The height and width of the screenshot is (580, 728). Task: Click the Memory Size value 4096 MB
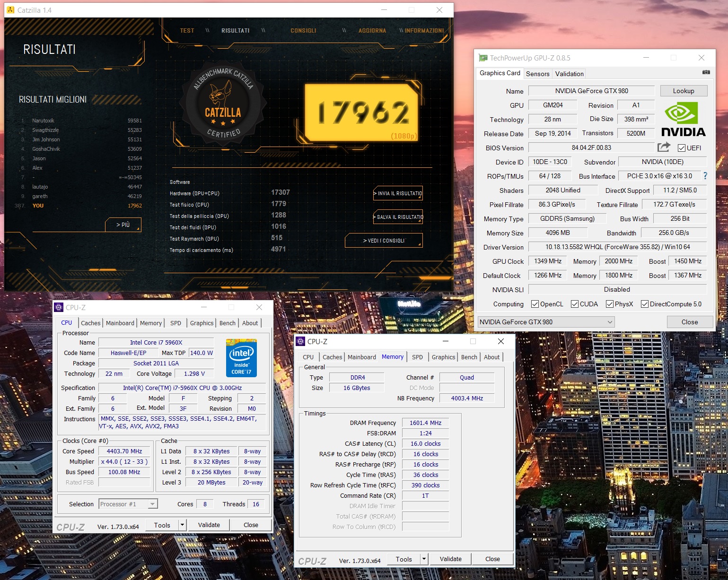point(558,233)
